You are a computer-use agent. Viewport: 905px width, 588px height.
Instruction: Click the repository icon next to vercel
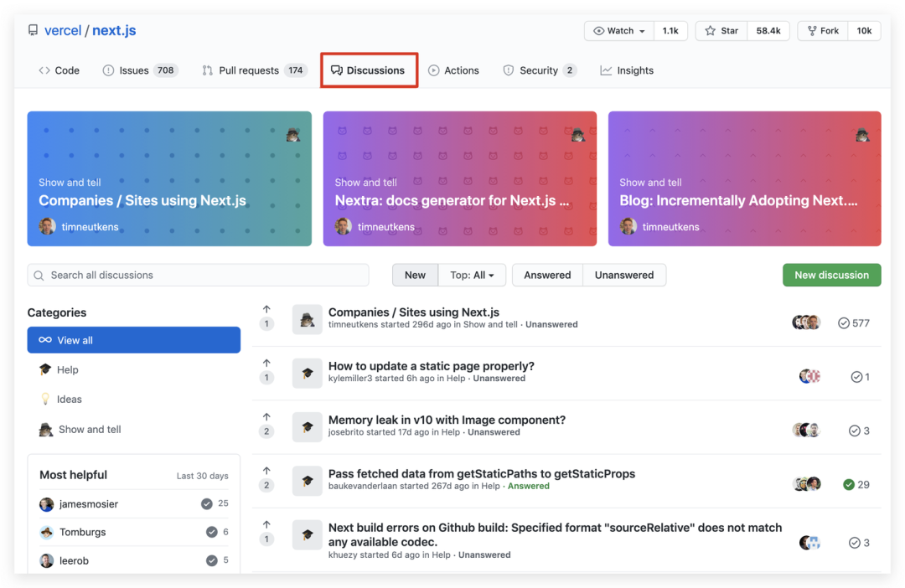(x=33, y=31)
